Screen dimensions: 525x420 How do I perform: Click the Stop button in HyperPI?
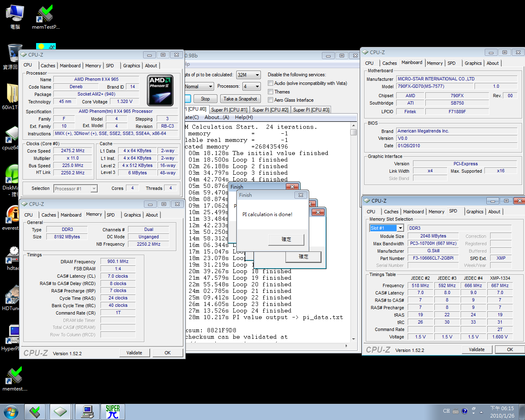tap(205, 99)
